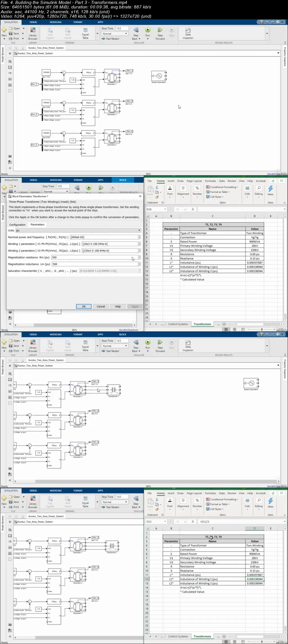The width and height of the screenshot is (288, 644).
Task: Toggle the Property Inspector side tab in top frame
Action: [x=285, y=57]
